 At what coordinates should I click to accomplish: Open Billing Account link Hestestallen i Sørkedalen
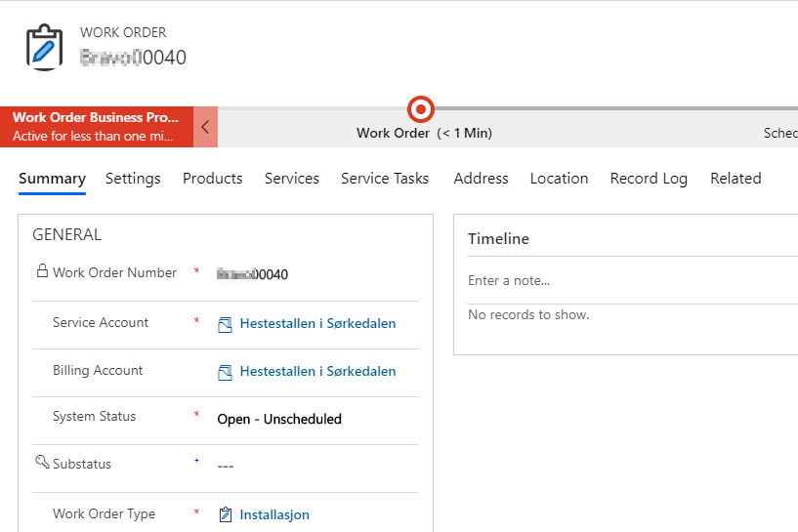tap(317, 371)
